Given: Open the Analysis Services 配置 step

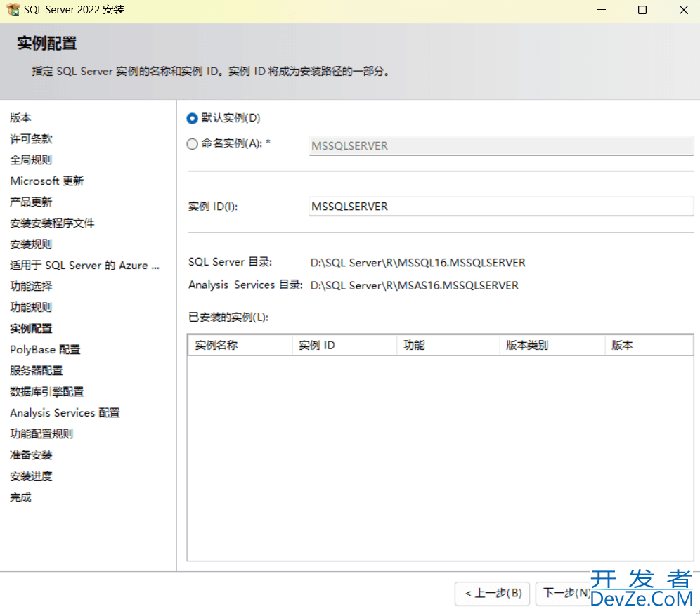Looking at the screenshot, I should click(x=65, y=413).
